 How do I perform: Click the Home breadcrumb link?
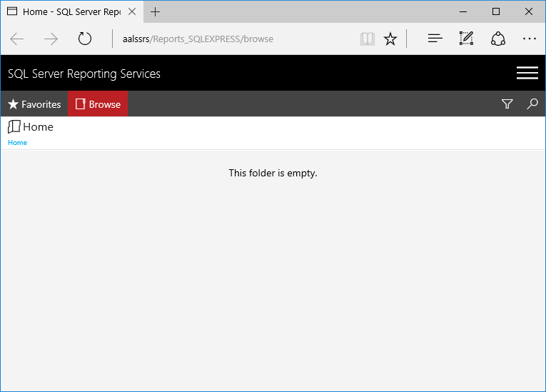17,143
